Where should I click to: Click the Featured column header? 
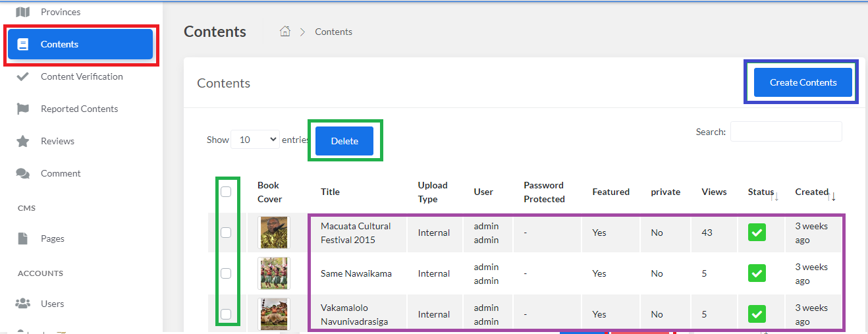(610, 192)
